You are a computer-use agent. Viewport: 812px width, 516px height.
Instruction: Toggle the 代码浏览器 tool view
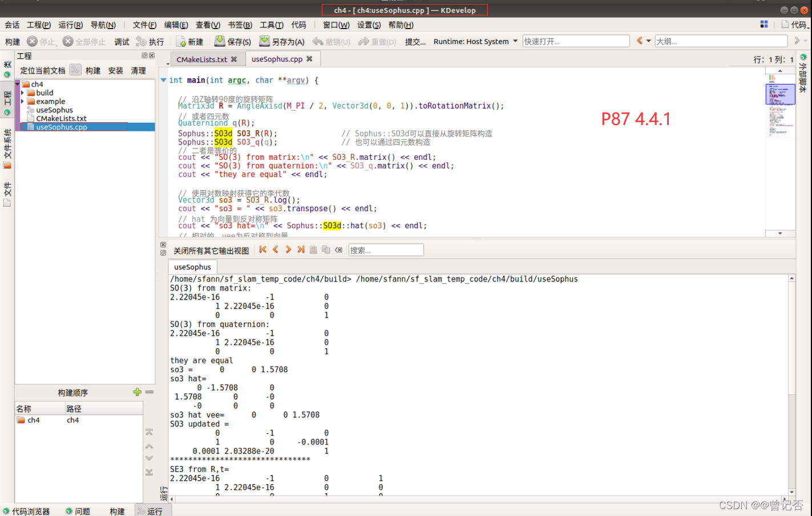click(x=26, y=511)
